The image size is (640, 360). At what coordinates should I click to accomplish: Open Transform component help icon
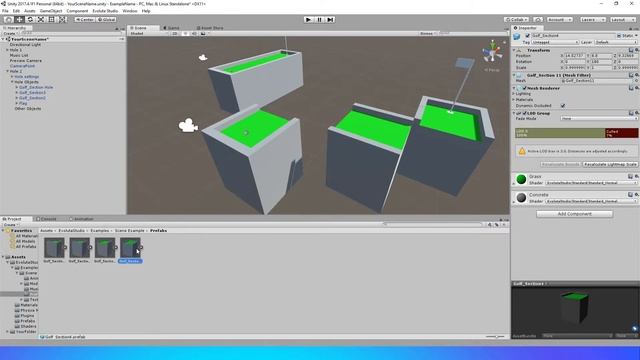pos(631,50)
